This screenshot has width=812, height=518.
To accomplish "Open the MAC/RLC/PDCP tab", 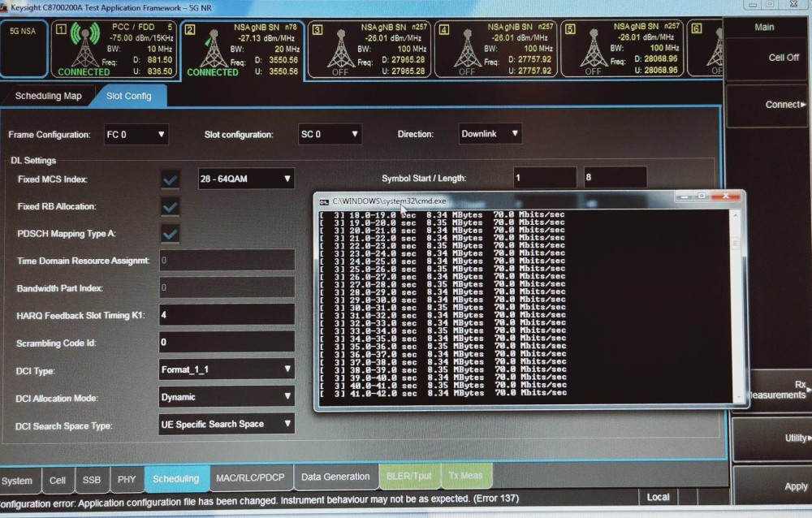I will pyautogui.click(x=250, y=477).
